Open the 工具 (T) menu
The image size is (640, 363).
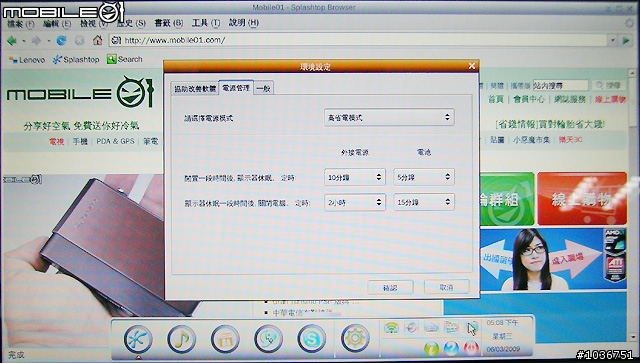pyautogui.click(x=206, y=23)
